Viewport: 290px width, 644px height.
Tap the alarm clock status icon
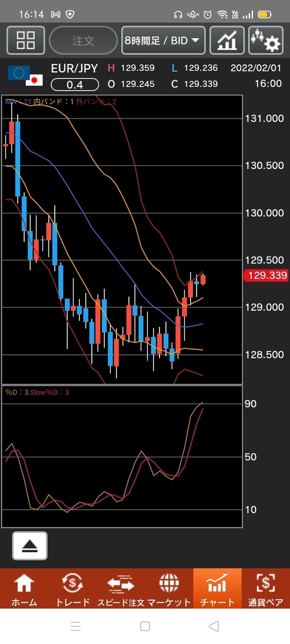click(207, 14)
